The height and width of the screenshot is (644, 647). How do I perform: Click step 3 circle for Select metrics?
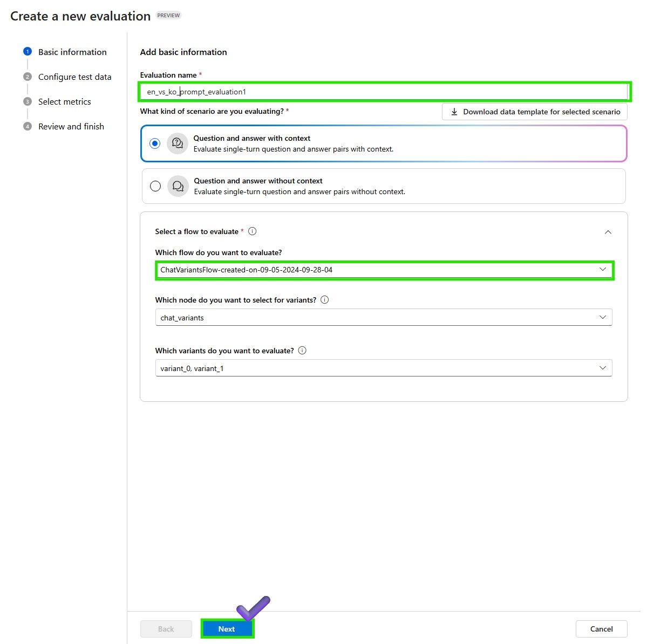point(28,101)
